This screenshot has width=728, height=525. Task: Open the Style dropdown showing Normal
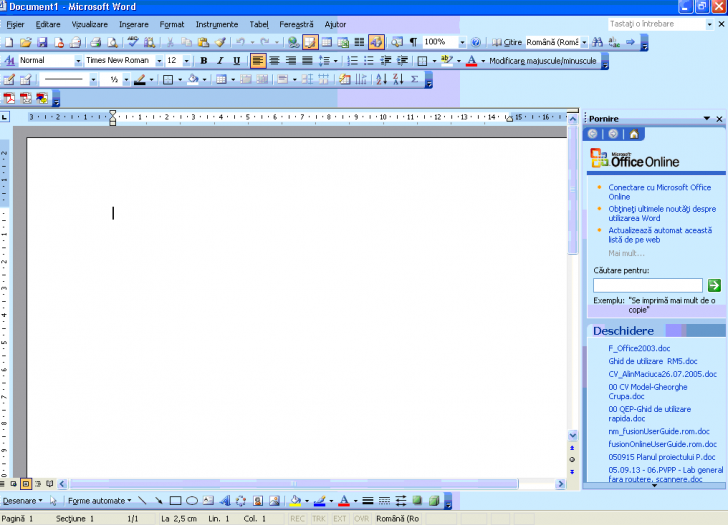(x=78, y=61)
